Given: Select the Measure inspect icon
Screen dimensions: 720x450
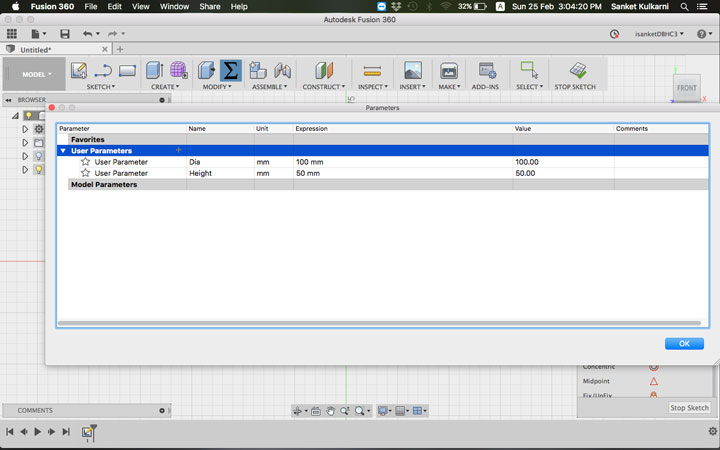Looking at the screenshot, I should click(x=372, y=71).
